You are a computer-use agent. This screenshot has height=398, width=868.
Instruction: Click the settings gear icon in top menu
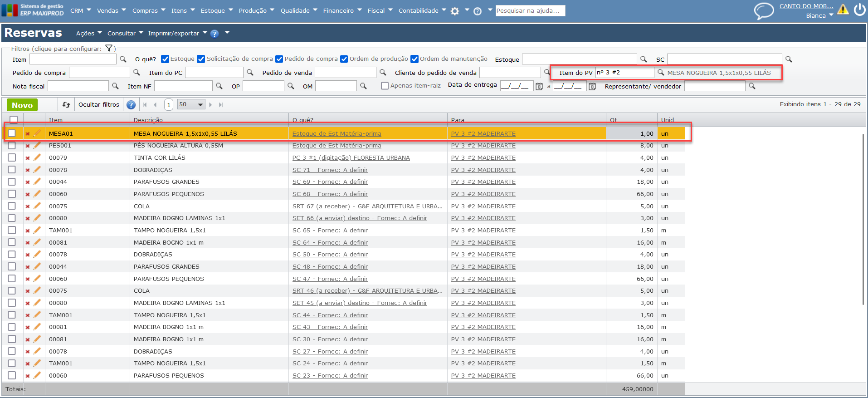(x=455, y=11)
